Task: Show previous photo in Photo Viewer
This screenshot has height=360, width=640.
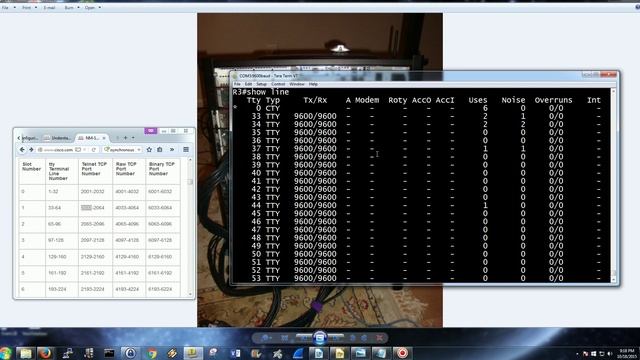Action: tap(304, 338)
